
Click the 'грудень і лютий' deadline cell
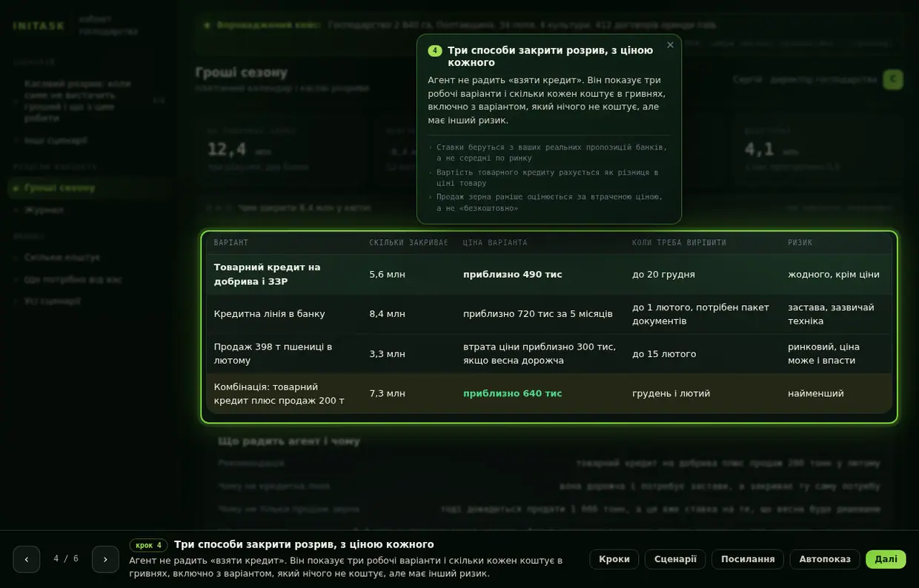click(x=671, y=393)
